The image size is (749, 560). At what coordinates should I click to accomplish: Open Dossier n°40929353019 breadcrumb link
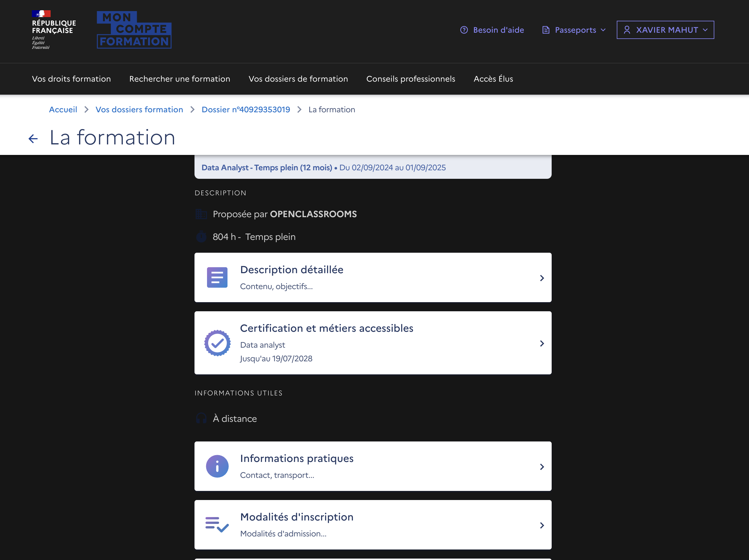pyautogui.click(x=245, y=109)
